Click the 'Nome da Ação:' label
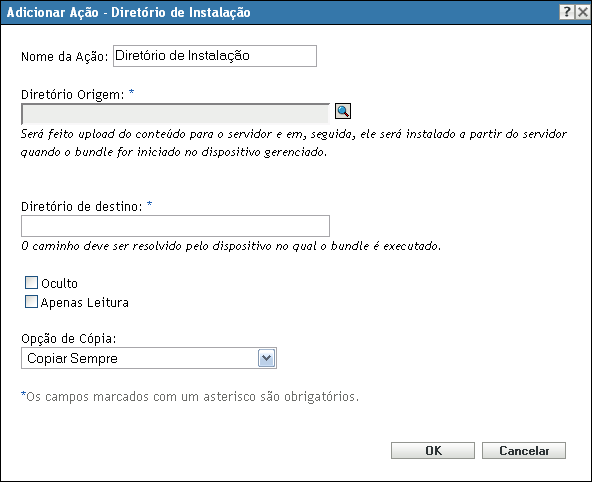Screen dimensions: 592x482 coord(65,57)
